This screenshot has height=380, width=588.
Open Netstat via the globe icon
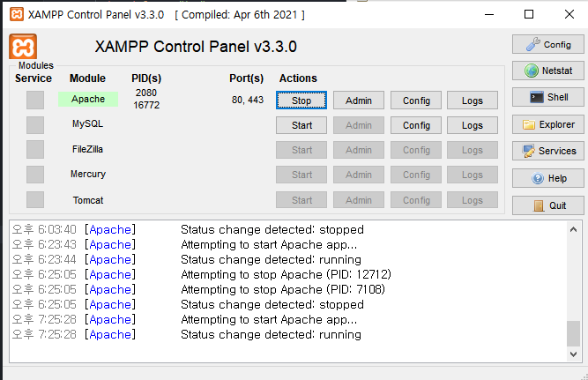click(x=547, y=71)
